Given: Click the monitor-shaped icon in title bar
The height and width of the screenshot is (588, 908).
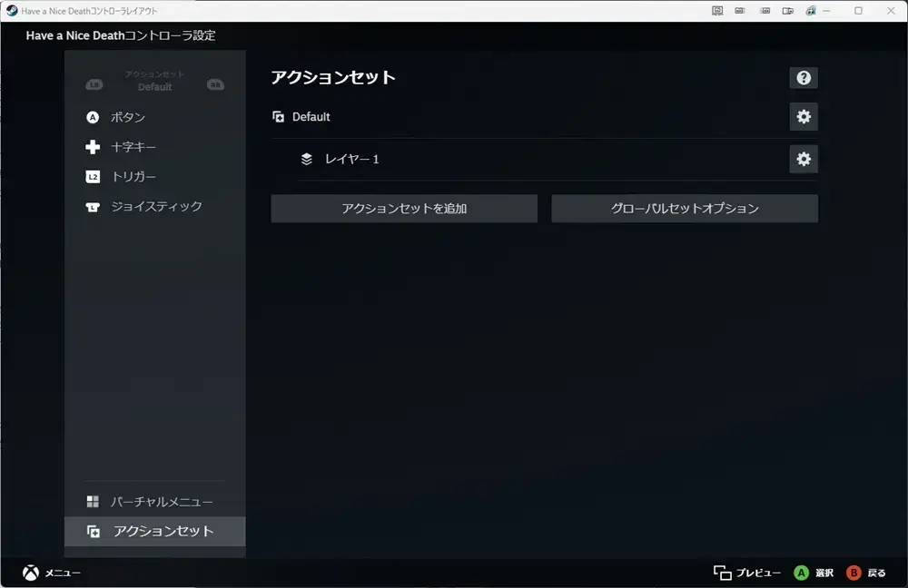Looking at the screenshot, I should [717, 10].
